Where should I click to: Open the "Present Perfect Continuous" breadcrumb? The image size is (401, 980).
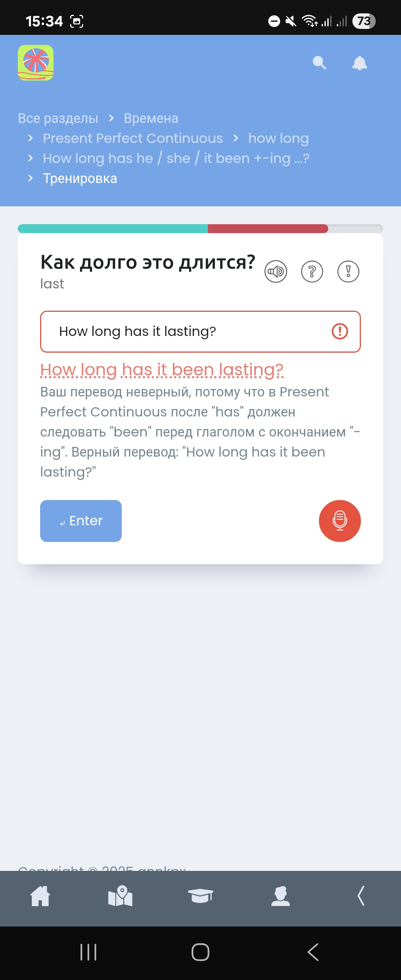coord(133,138)
